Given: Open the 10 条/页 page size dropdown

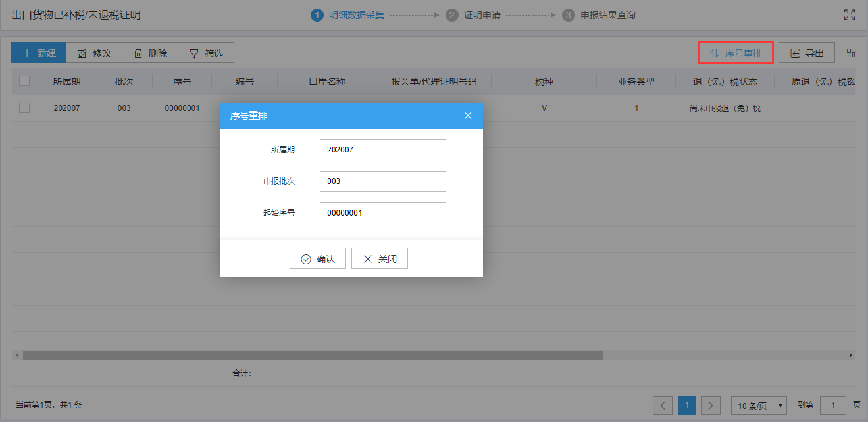Looking at the screenshot, I should [759, 406].
